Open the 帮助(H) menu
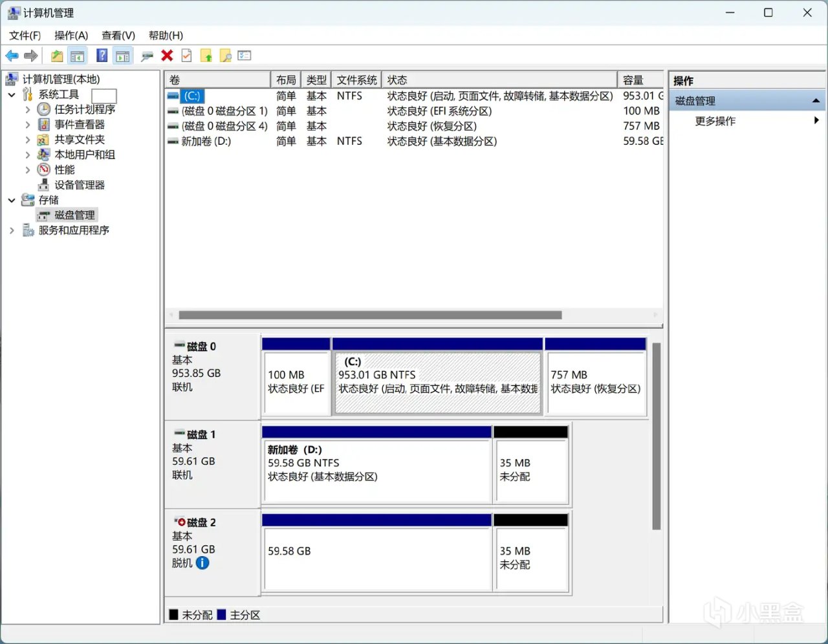828x644 pixels. point(166,36)
